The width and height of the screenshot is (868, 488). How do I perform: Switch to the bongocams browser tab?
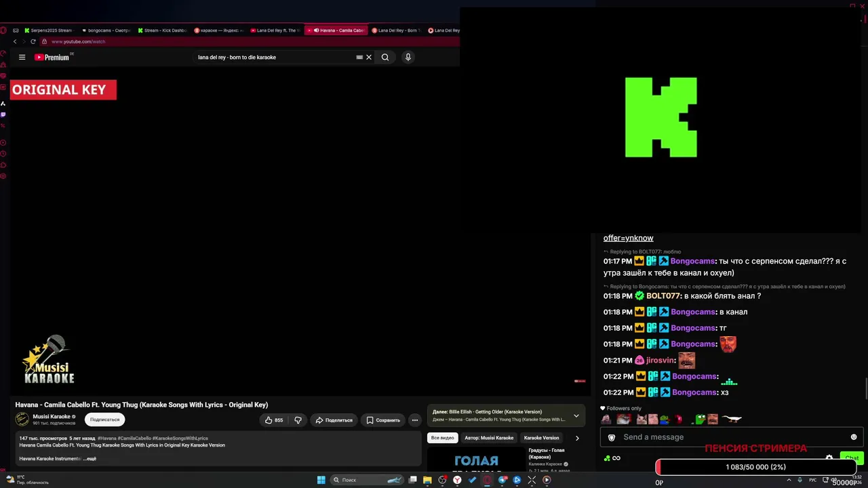[106, 30]
